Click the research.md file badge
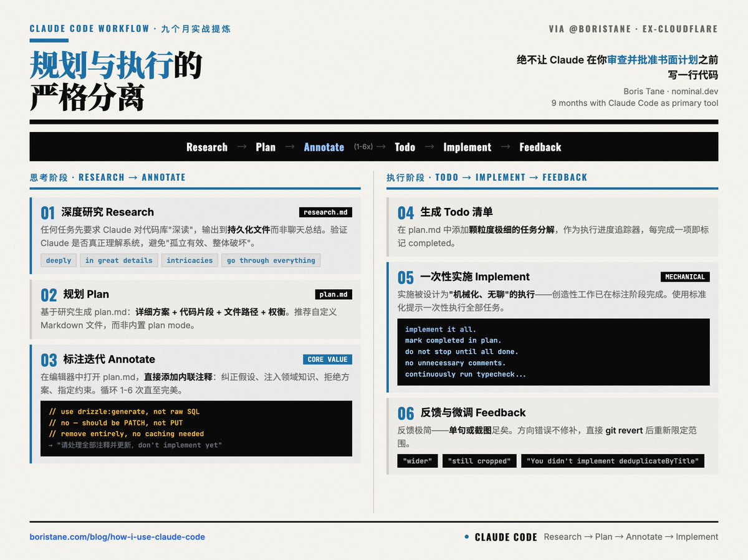 [325, 212]
